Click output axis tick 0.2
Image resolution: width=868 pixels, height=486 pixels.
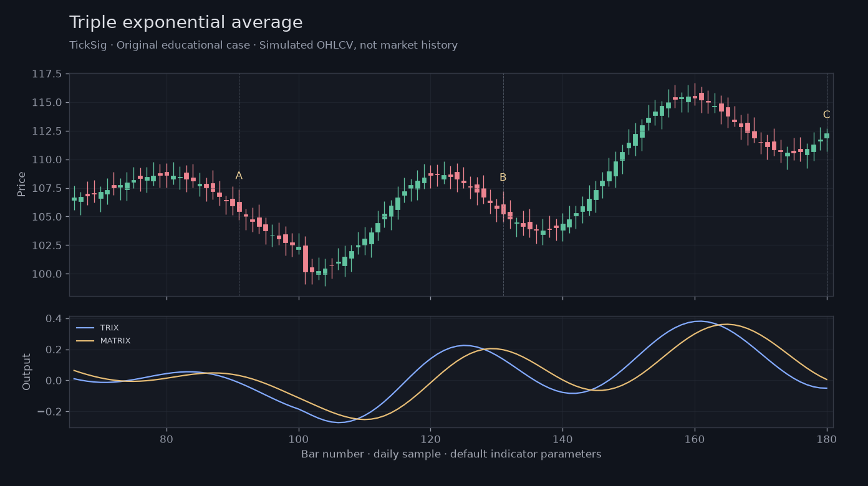54,350
